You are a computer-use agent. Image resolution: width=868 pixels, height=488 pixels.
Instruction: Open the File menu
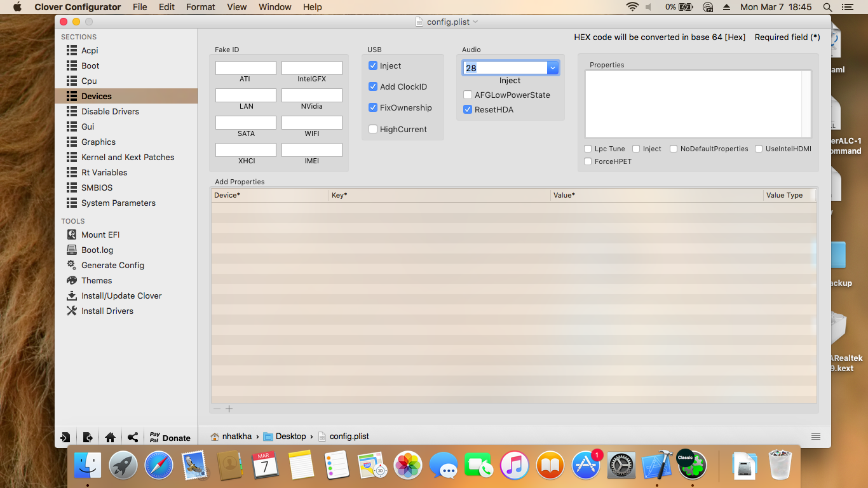tap(140, 7)
